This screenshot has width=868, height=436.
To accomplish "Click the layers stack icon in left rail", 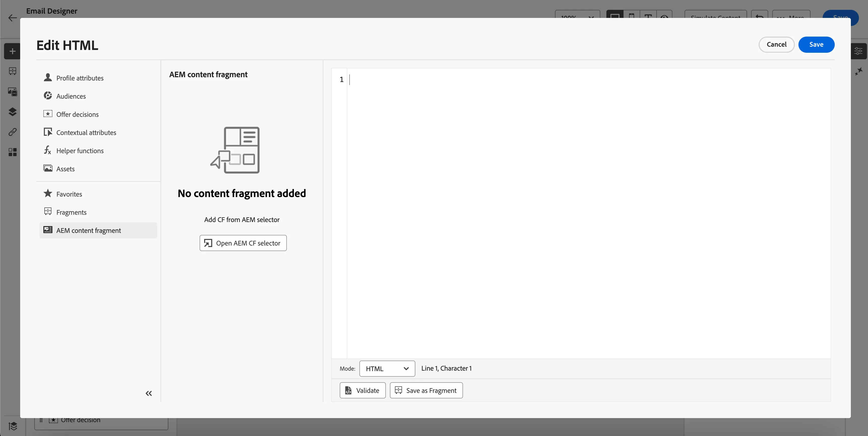I will click(x=12, y=112).
